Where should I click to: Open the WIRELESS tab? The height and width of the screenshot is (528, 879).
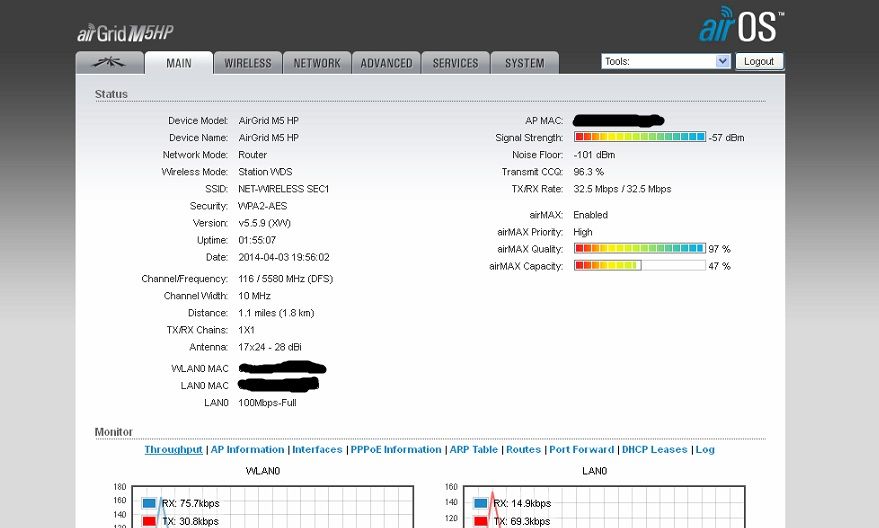(248, 63)
